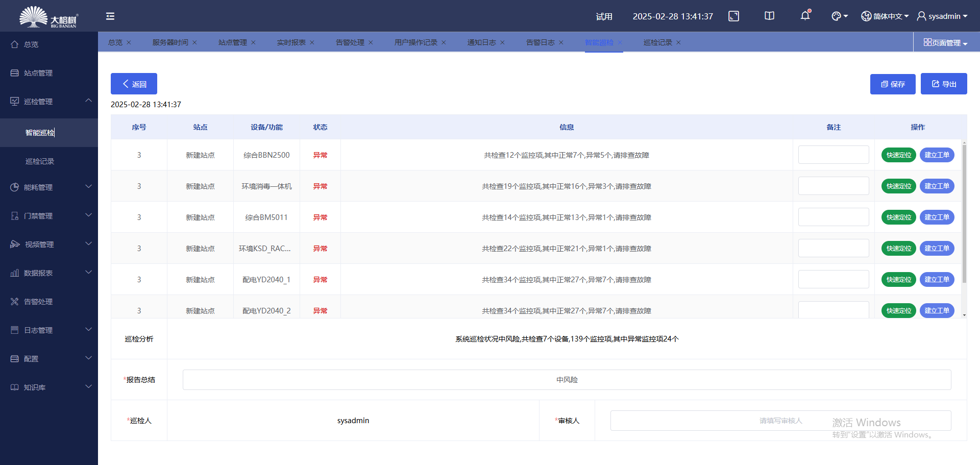Open 页面管理 dropdown
The width and height of the screenshot is (980, 465).
click(946, 43)
